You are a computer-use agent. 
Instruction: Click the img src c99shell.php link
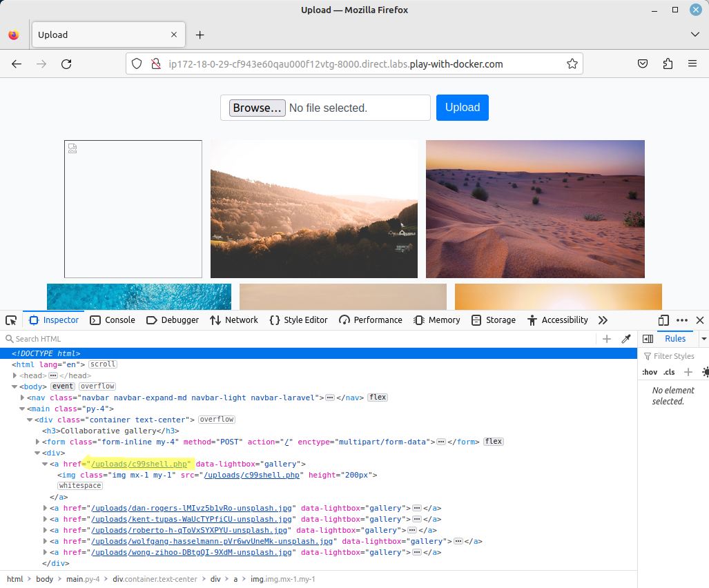(252, 475)
